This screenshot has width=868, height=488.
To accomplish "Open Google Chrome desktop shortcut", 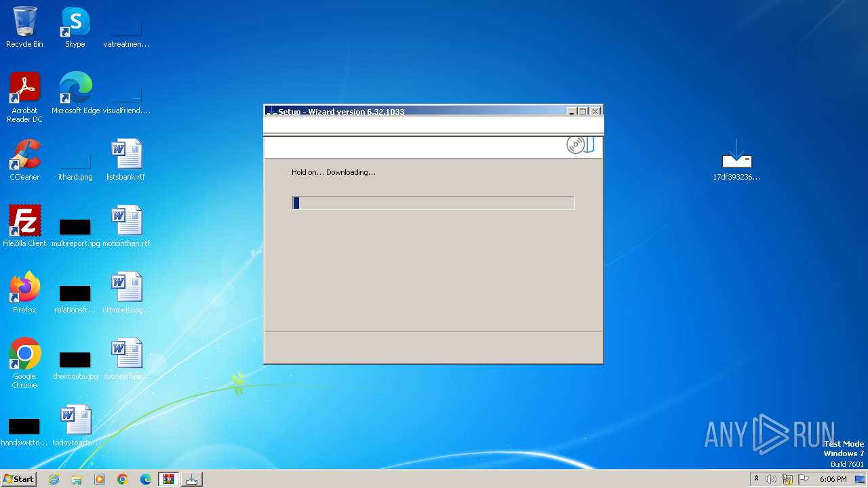I will [24, 363].
